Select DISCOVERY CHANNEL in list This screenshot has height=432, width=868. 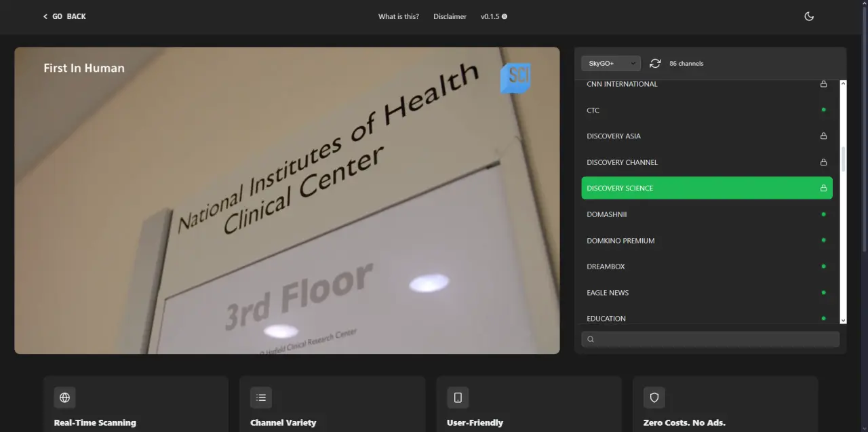pyautogui.click(x=707, y=162)
